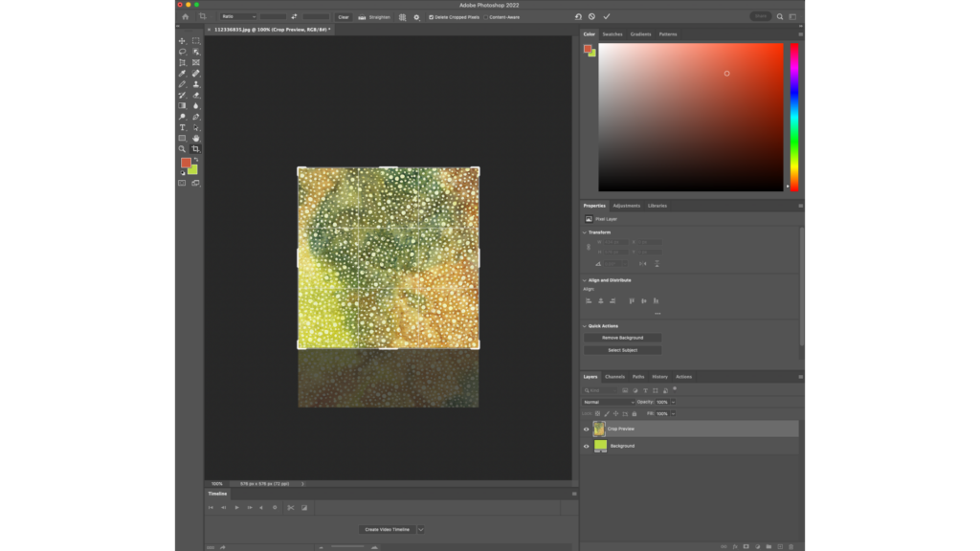This screenshot has height=551, width=980.
Task: Click the Create Video Timeline button
Action: pos(387,529)
